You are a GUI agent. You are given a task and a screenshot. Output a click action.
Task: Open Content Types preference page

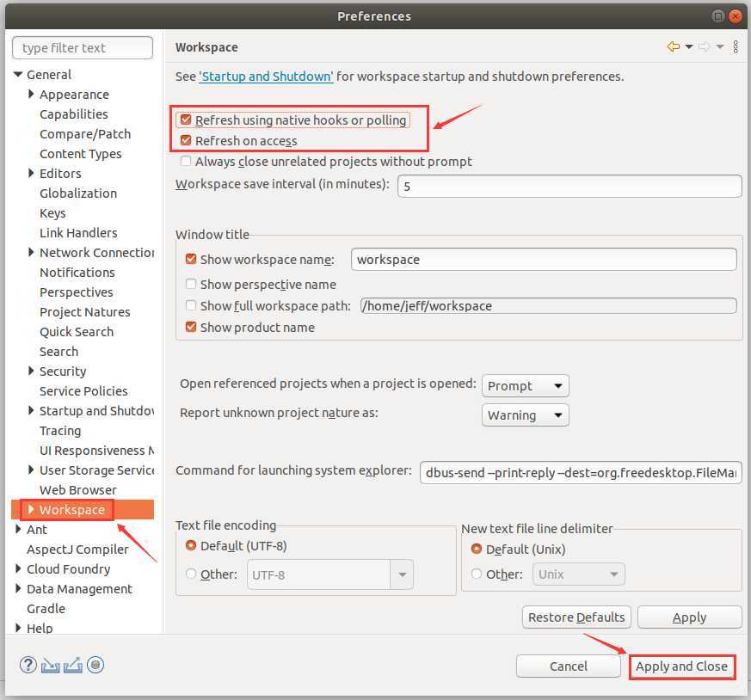pos(81,154)
